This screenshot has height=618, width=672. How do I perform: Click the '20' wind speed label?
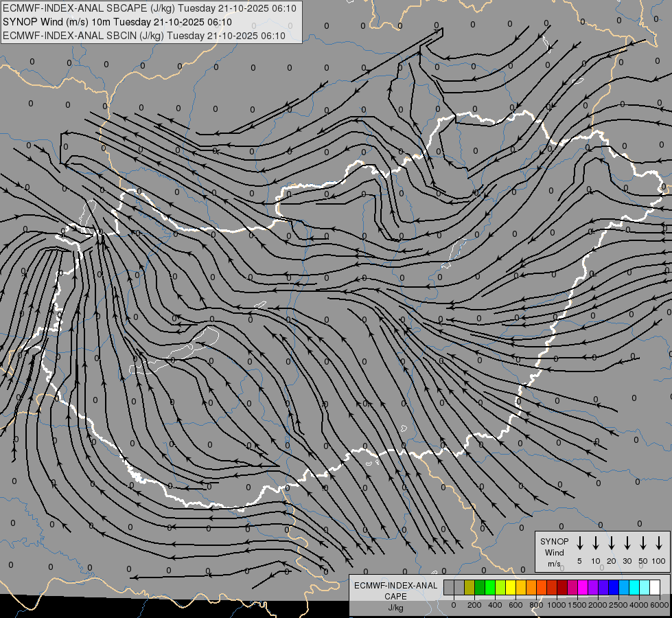(x=612, y=561)
